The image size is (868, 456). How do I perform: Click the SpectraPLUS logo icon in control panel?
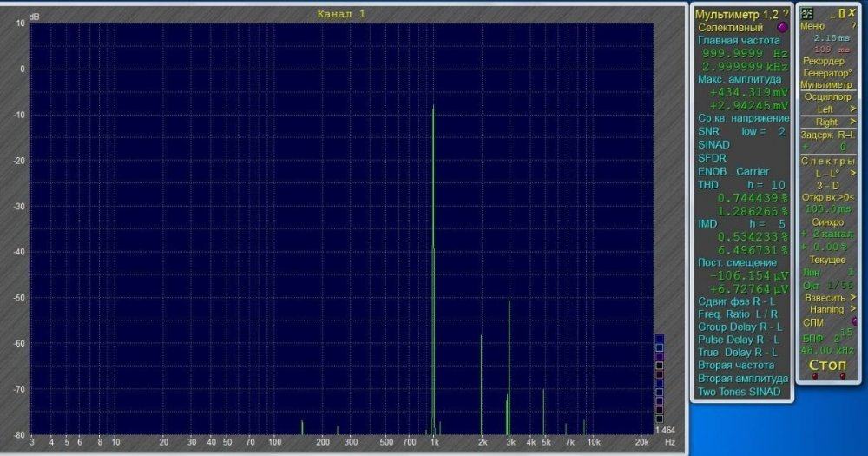pos(806,14)
